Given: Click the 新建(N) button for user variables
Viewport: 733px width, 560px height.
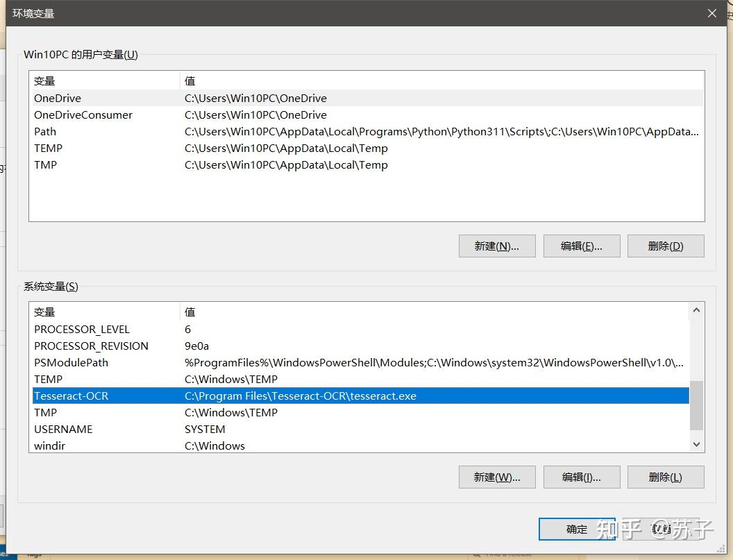Looking at the screenshot, I should pos(497,246).
